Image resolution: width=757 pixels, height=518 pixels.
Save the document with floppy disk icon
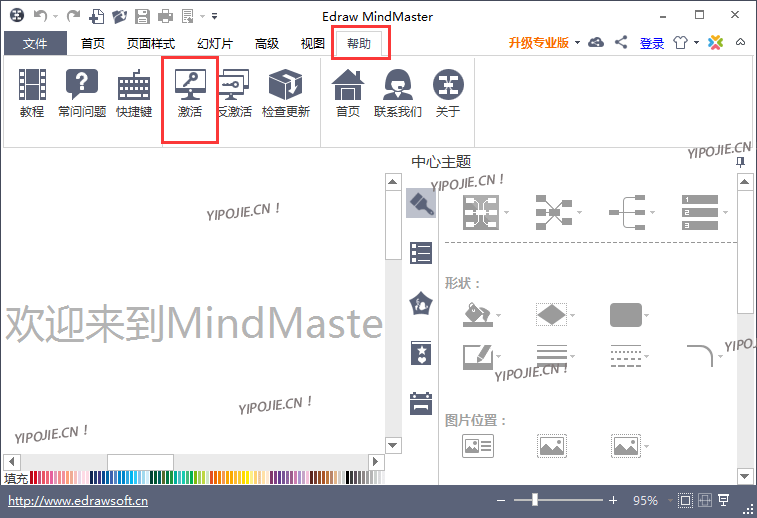[142, 16]
